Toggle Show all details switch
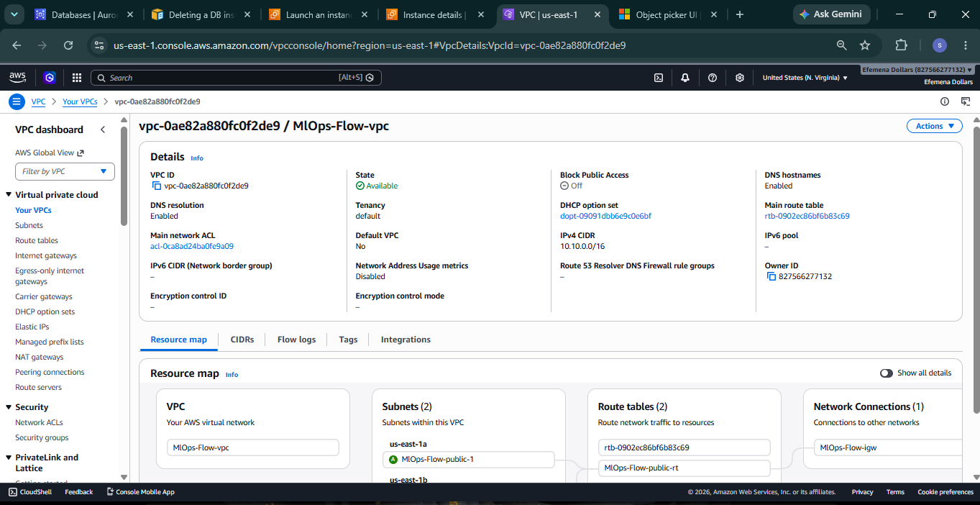The image size is (980, 505). pyautogui.click(x=887, y=373)
